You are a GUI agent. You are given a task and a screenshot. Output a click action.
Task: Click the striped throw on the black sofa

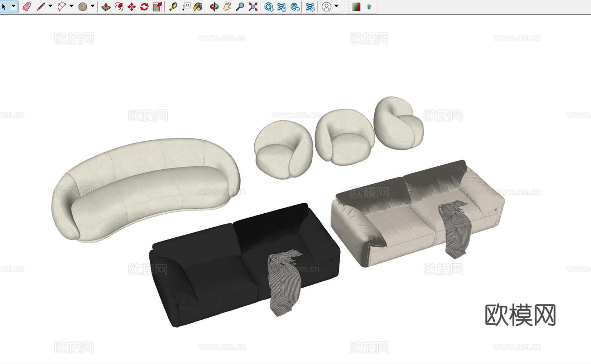[285, 283]
